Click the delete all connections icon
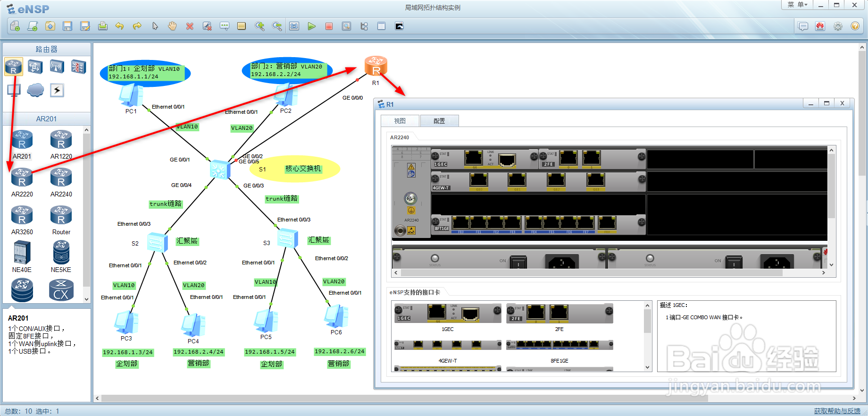Viewport: 868px width, 416px height. (207, 26)
